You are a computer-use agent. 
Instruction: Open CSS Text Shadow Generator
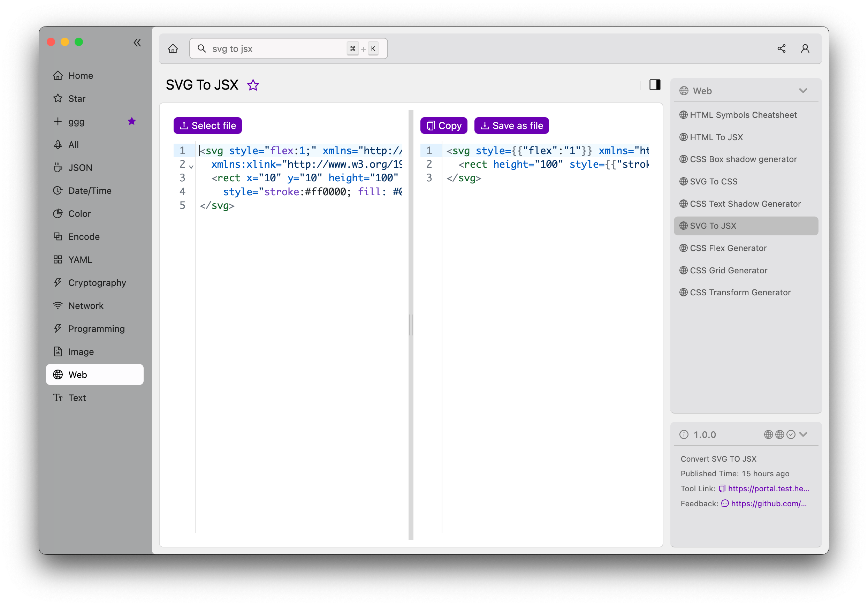point(746,204)
